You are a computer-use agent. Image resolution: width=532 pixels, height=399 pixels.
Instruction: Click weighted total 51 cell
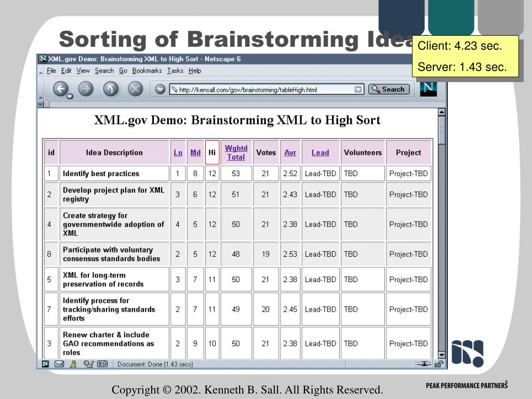point(236,194)
